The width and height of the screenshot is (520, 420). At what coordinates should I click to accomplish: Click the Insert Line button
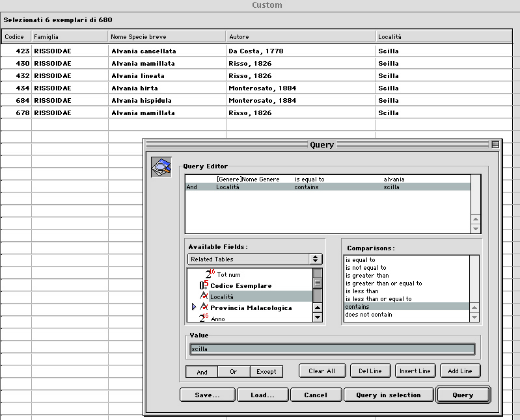pyautogui.click(x=415, y=371)
